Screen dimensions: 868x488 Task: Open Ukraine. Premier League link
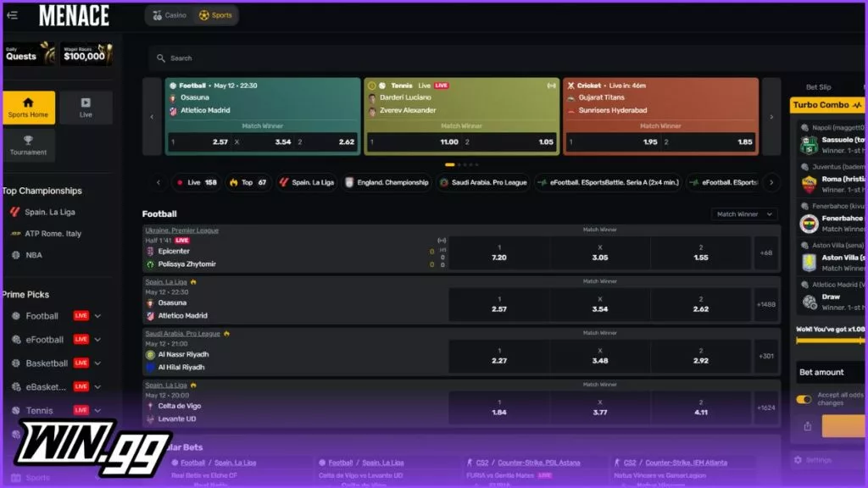point(181,230)
